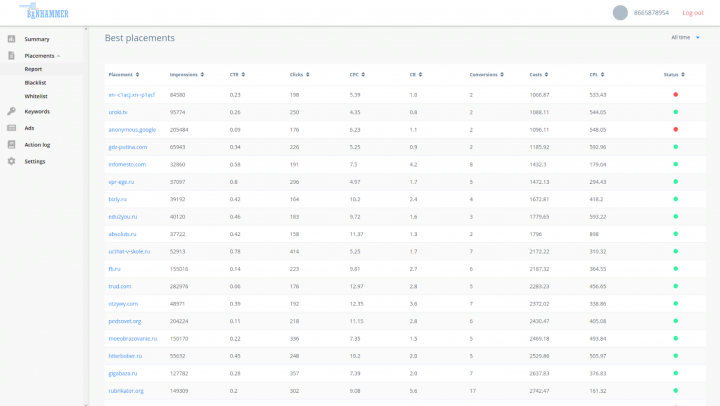Click CPL value 898 for absoluts.ru

point(594,234)
